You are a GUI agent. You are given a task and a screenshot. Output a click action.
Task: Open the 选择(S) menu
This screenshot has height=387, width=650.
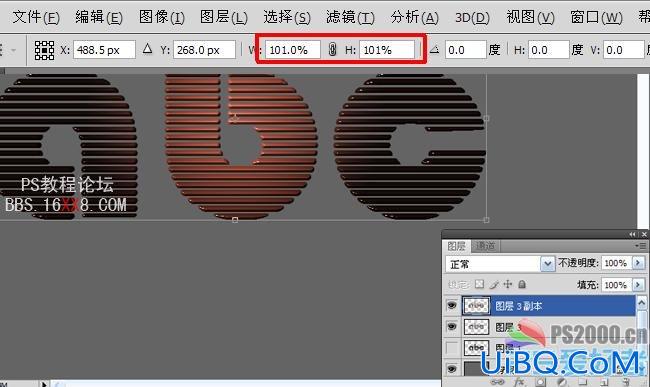click(287, 17)
